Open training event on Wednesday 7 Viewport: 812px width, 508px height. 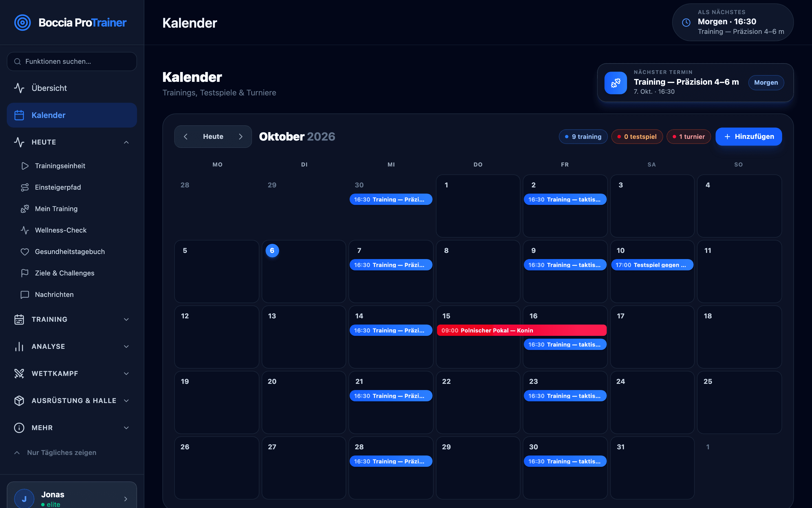coord(390,265)
